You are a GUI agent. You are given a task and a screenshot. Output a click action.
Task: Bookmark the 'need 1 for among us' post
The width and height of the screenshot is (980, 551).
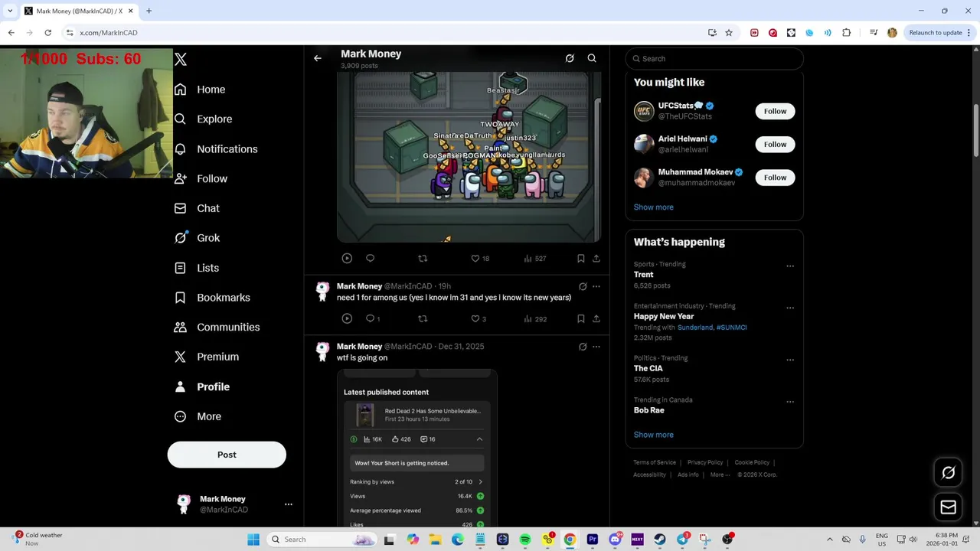pyautogui.click(x=581, y=318)
